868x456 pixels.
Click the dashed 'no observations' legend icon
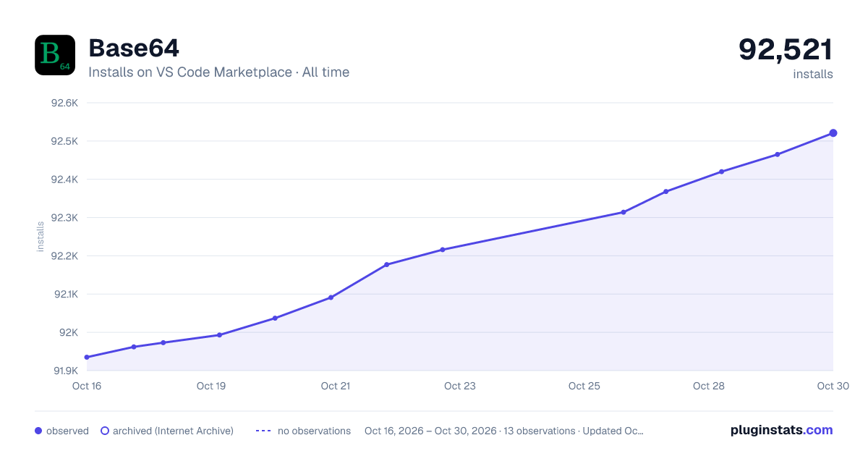[263, 431]
